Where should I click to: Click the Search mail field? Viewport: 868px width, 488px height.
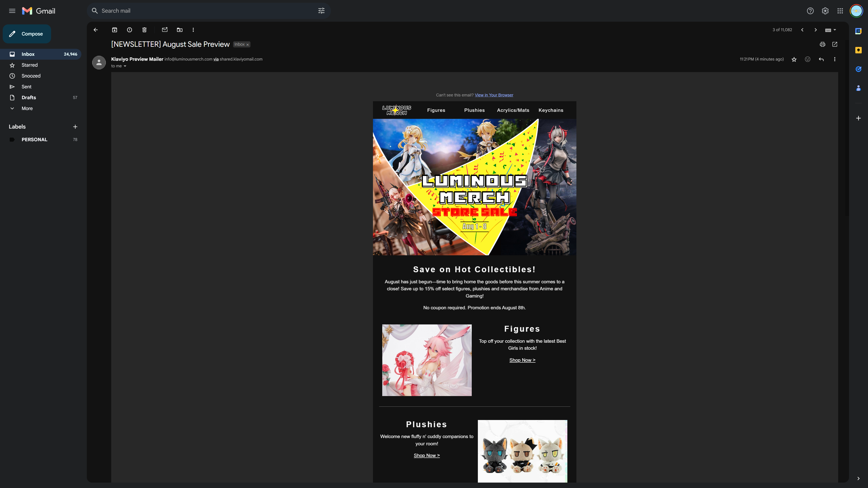[x=202, y=11]
